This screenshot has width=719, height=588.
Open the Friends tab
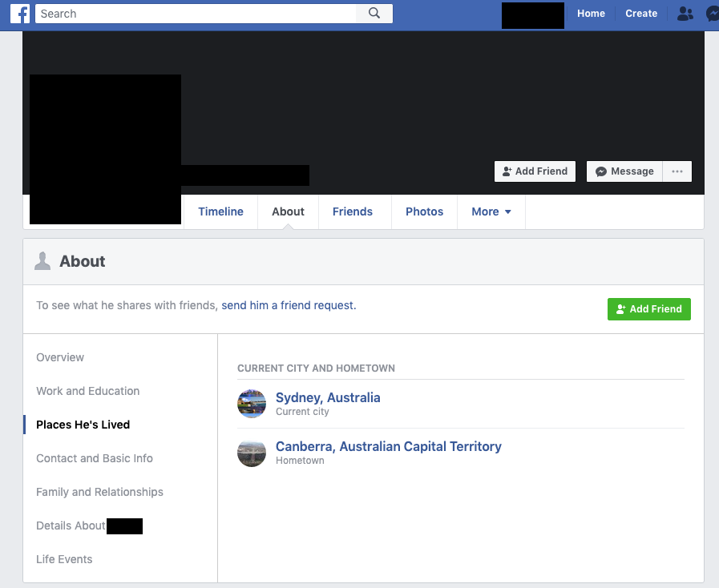[353, 211]
